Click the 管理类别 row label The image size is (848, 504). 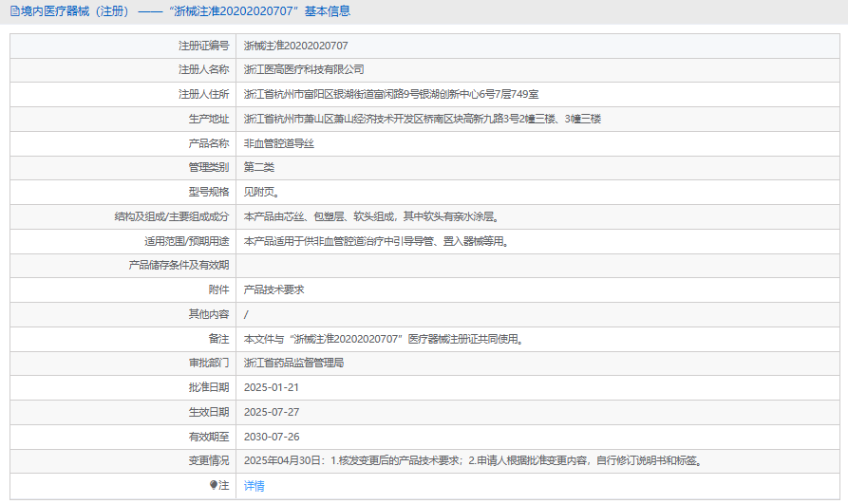(209, 167)
